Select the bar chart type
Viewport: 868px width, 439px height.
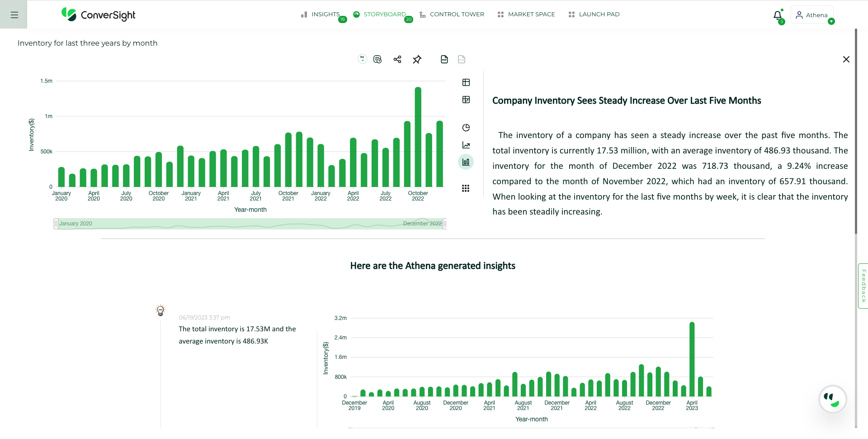click(466, 162)
